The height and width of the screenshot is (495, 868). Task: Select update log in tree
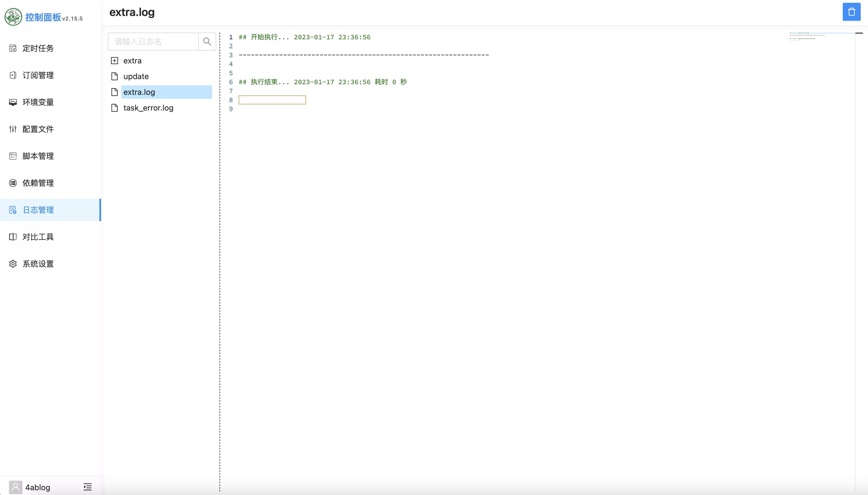(136, 77)
